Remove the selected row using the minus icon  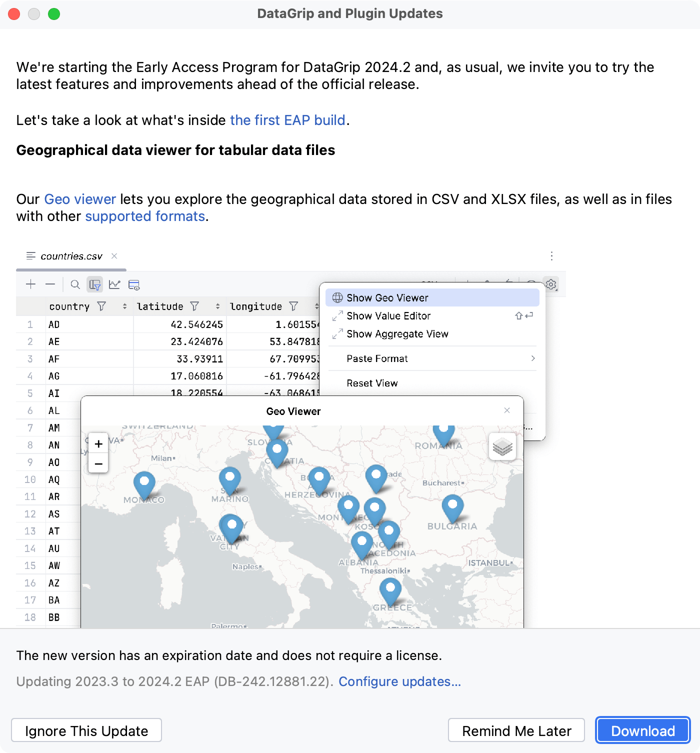click(x=50, y=284)
